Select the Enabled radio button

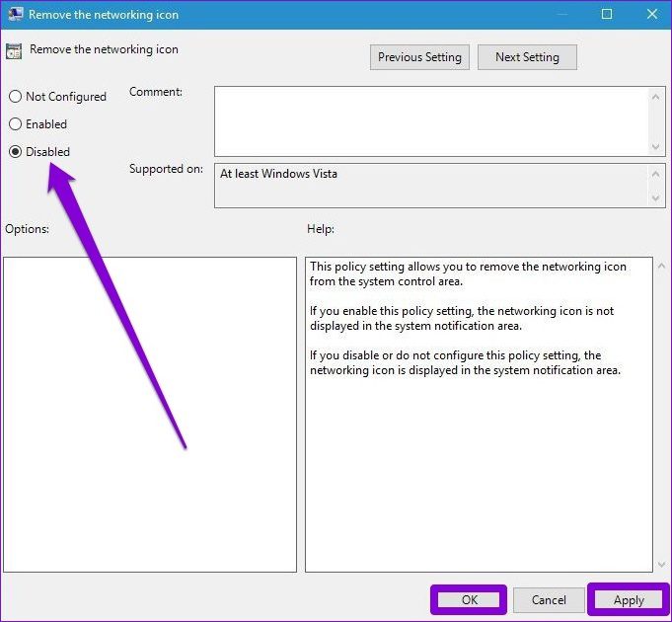[37, 123]
